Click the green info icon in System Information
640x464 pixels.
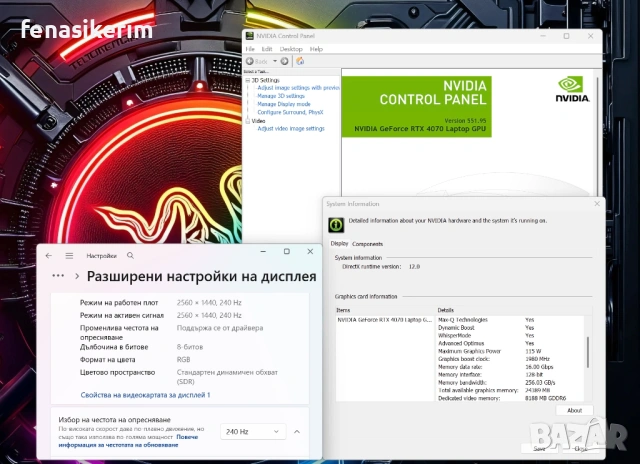(x=336, y=224)
